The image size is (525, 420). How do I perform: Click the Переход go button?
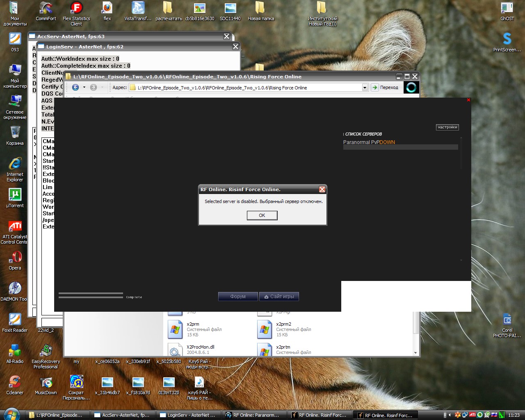point(385,87)
